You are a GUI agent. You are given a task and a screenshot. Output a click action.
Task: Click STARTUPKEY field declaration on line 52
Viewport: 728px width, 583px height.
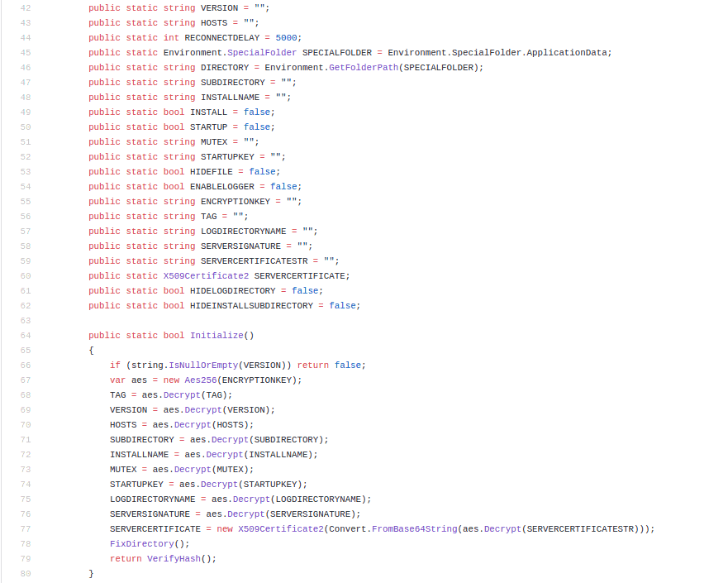click(227, 156)
